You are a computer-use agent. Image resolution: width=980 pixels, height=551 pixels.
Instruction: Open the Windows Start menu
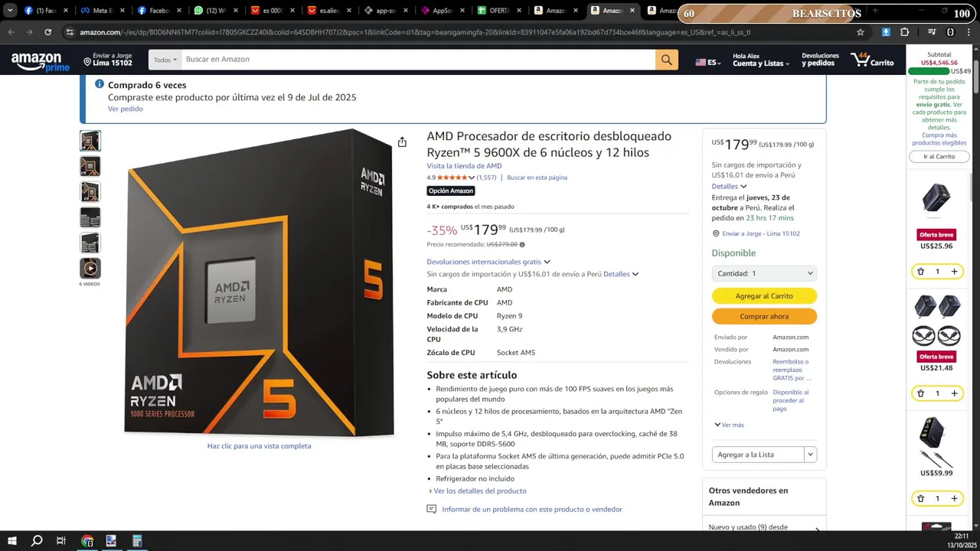click(12, 541)
